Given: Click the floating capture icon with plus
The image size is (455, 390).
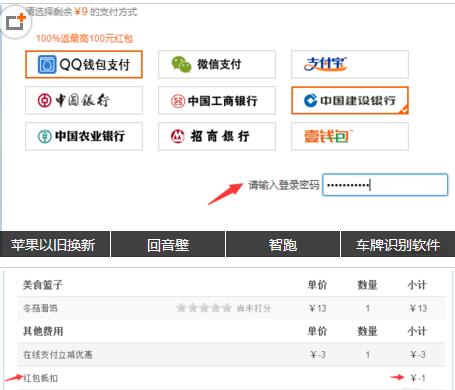Looking at the screenshot, I should pos(16,23).
